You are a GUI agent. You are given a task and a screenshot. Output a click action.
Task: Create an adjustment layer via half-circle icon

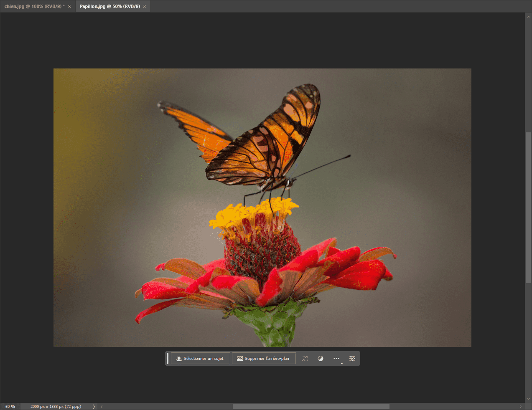pos(321,359)
